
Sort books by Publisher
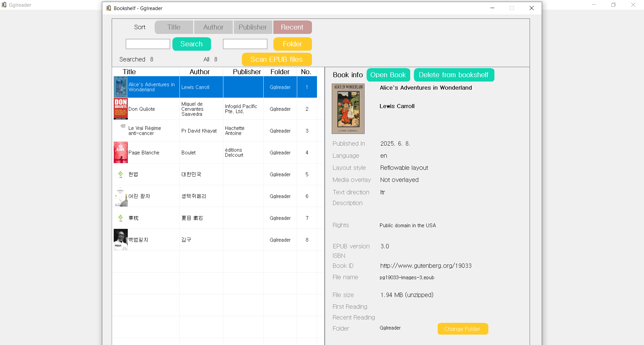pyautogui.click(x=253, y=27)
